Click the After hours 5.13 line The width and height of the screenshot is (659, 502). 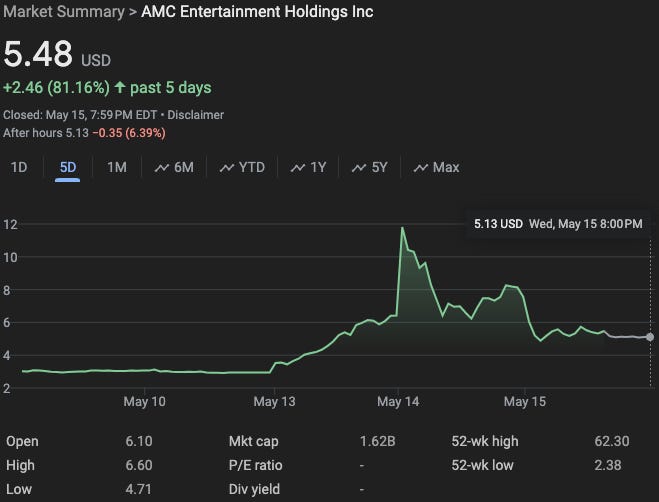pos(46,133)
